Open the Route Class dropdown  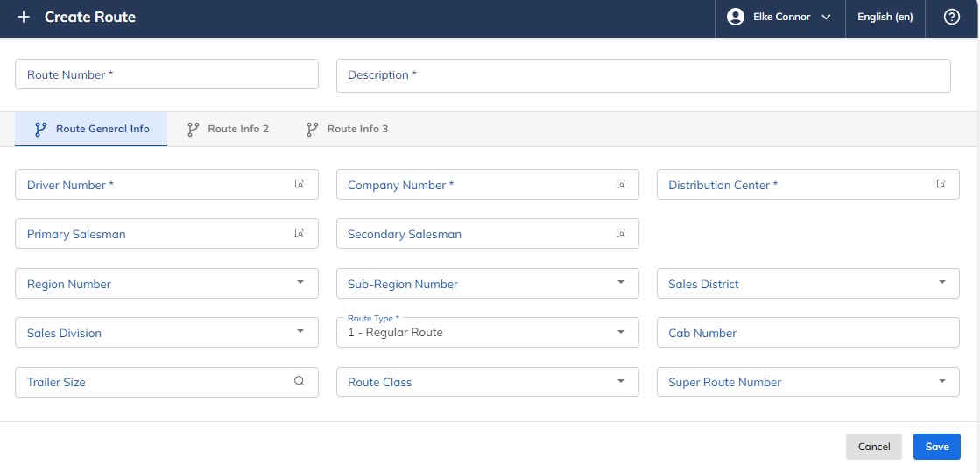(x=488, y=382)
